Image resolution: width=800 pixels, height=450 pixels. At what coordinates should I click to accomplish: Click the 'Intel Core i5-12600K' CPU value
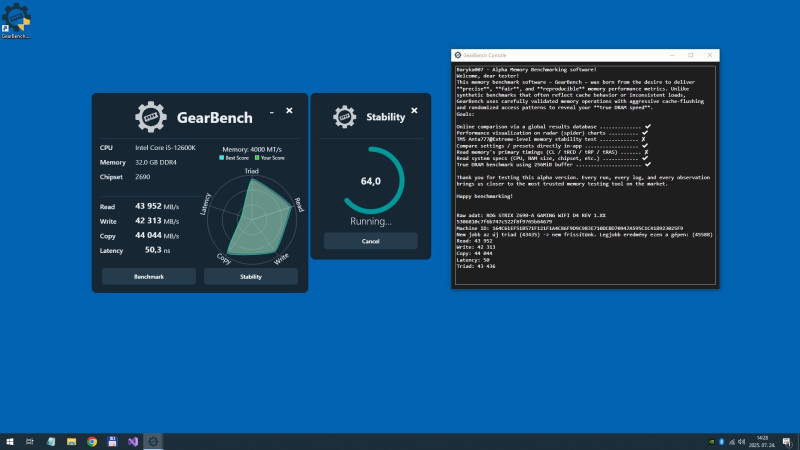(165, 147)
